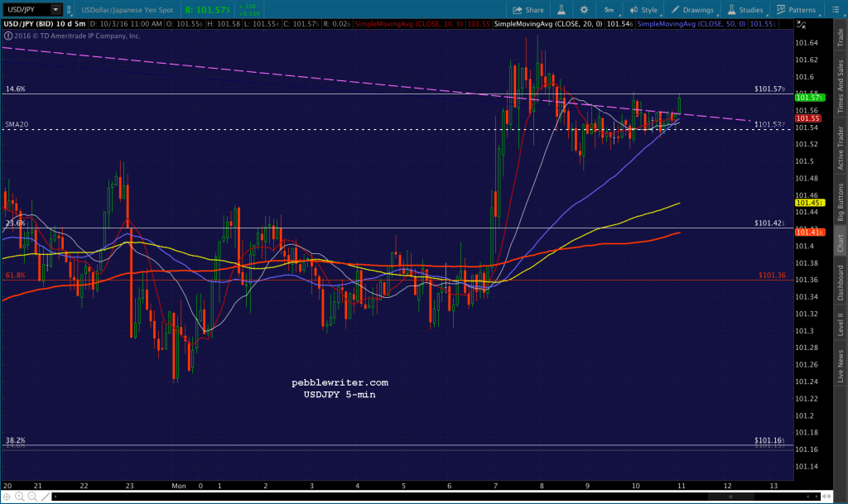Image resolution: width=848 pixels, height=504 pixels.
Task: Click the 2016 © TD Ameritrade IP Company text
Action: (77, 36)
